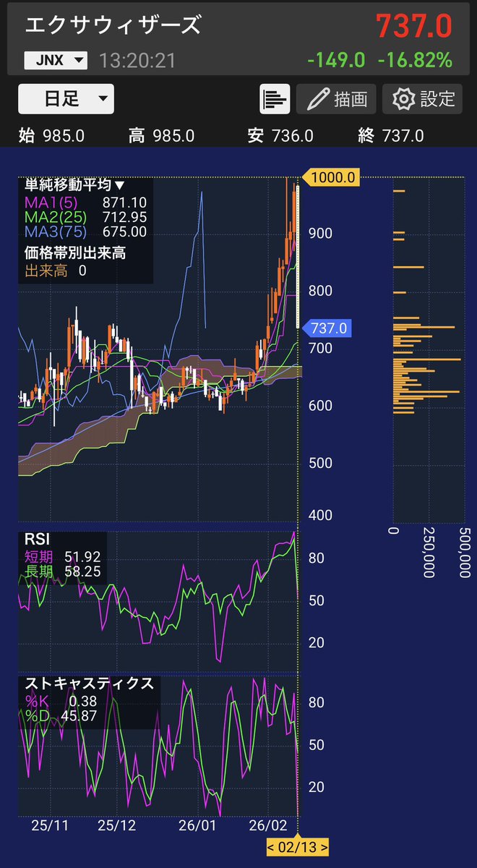Click the %K 0.38 value
This screenshot has width=477, height=868.
[60, 701]
